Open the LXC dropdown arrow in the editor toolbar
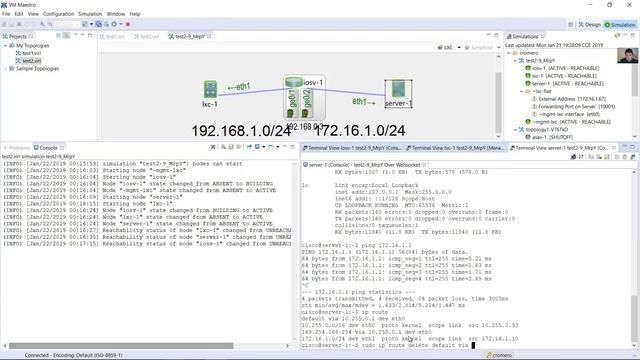 click(x=459, y=47)
